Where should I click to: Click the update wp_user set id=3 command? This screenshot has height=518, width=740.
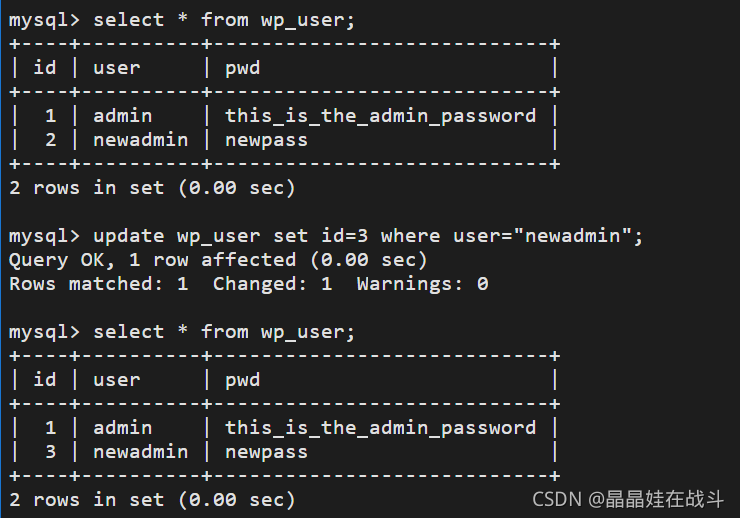point(368,236)
